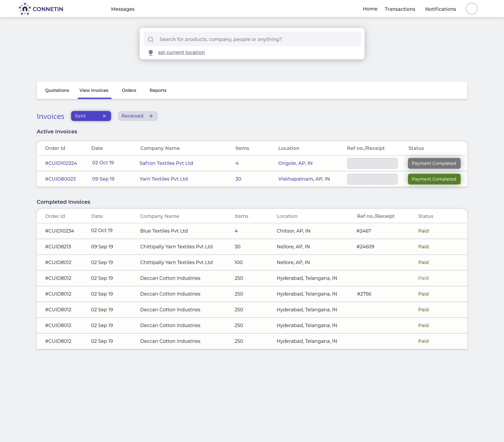Viewport: 504px width, 442px height.
Task: Click the plus icon on Received
Action: (151, 116)
